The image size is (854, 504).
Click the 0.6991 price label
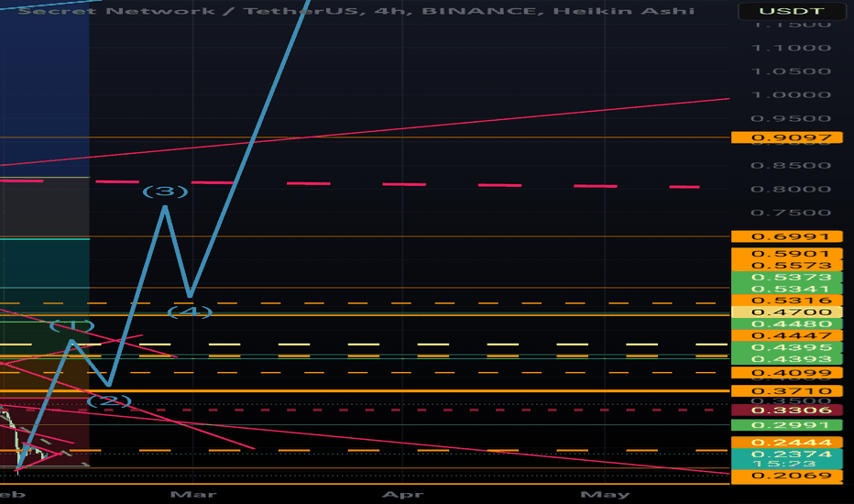click(x=787, y=236)
